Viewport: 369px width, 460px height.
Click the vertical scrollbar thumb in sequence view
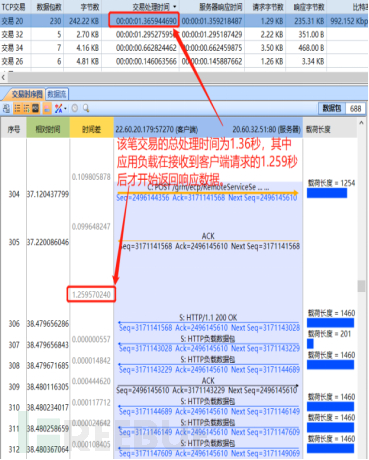pyautogui.click(x=361, y=286)
